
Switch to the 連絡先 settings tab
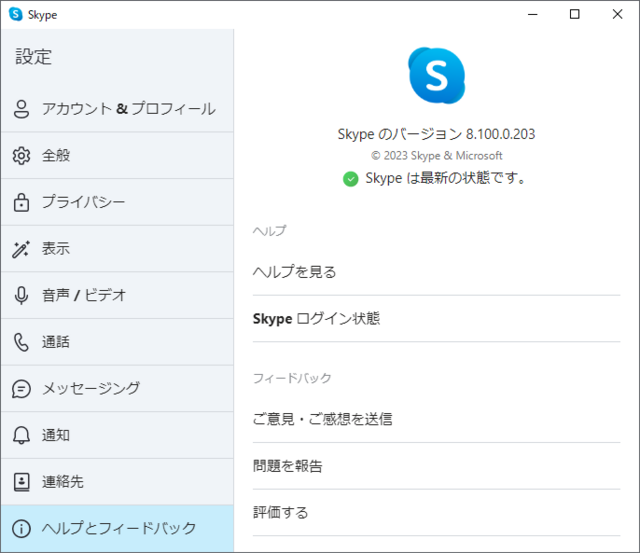(x=117, y=482)
